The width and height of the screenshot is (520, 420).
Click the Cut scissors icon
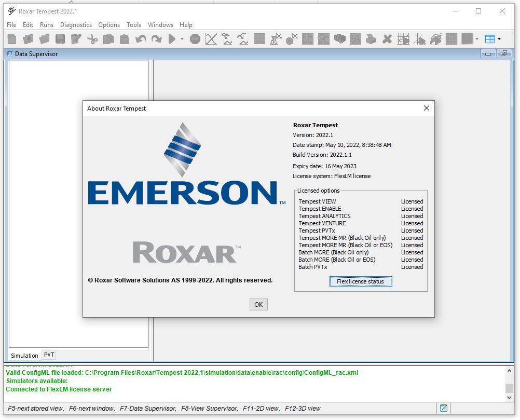coord(92,39)
